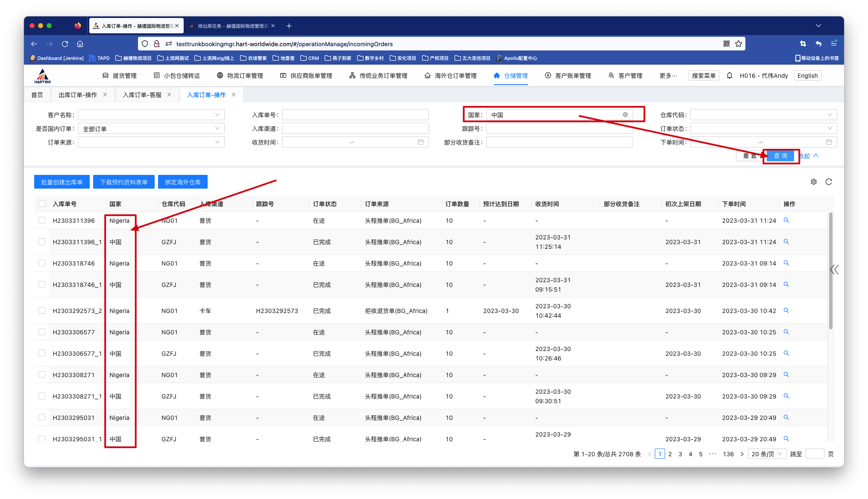Check the row for H2303318746

point(42,263)
